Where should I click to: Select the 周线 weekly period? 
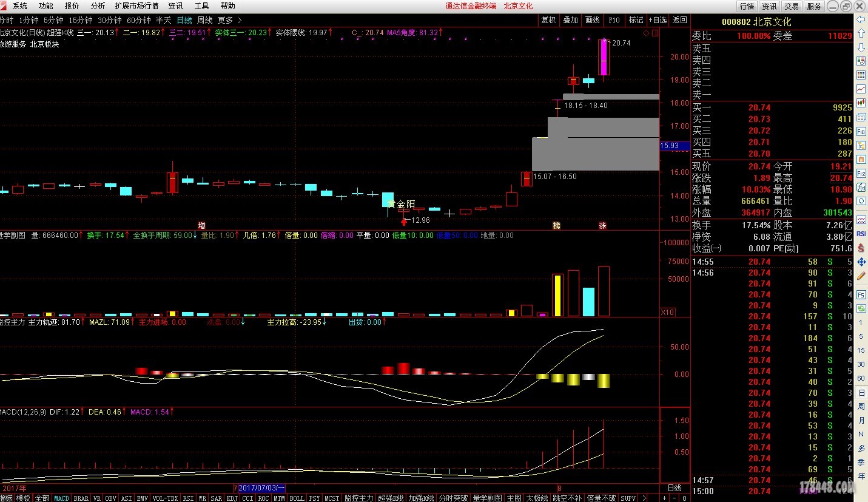click(204, 20)
